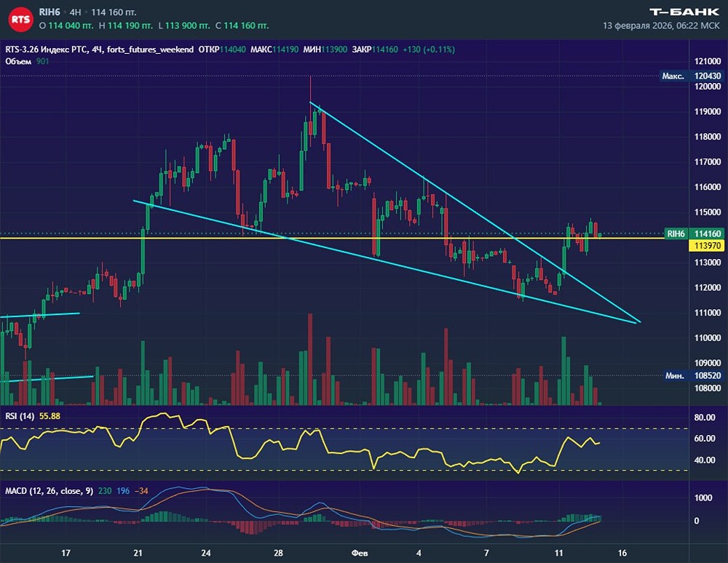The height and width of the screenshot is (563, 728).
Task: Click the header open value O 114 040 пт.
Action: coord(66,26)
